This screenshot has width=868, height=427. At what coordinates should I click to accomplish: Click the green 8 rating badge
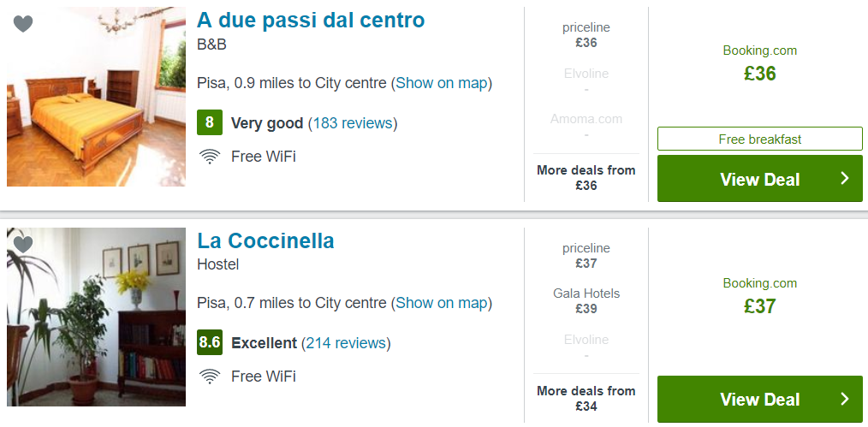[x=210, y=122]
